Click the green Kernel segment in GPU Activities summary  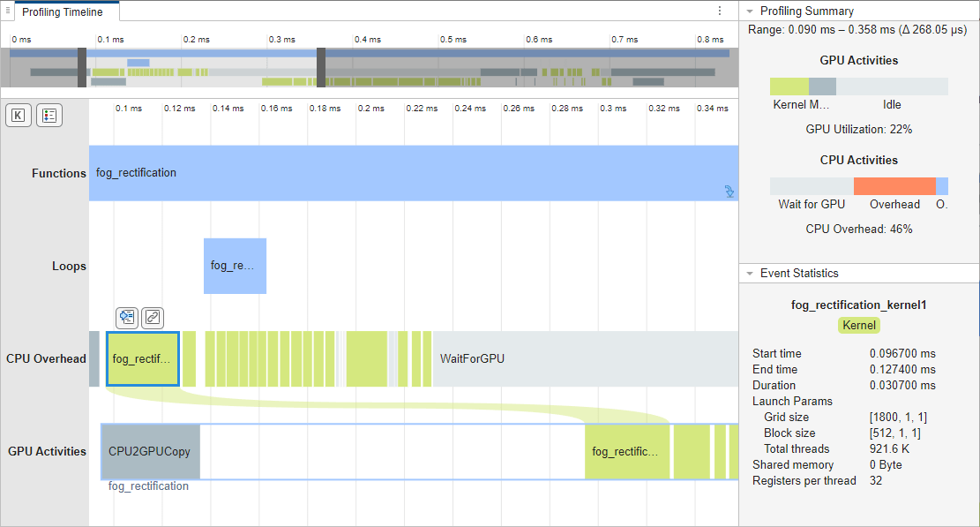pos(789,87)
